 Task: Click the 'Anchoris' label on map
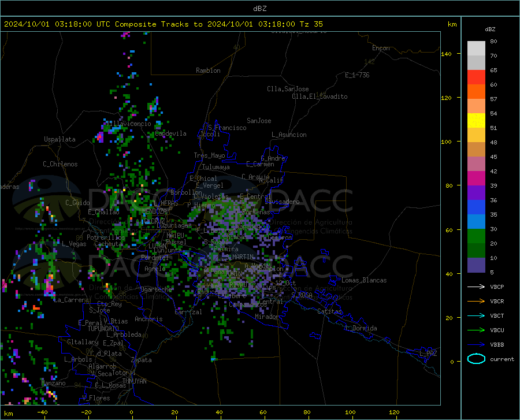148,319
